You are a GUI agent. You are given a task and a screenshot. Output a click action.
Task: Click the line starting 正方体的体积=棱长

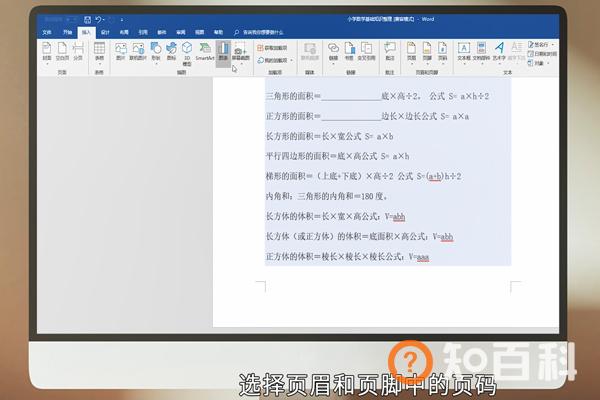[347, 256]
